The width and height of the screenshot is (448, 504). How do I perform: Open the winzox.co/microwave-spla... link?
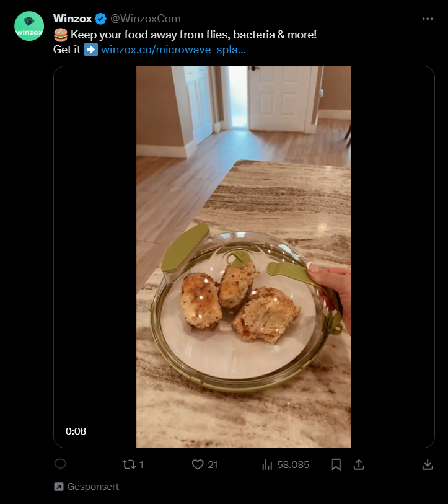click(173, 50)
